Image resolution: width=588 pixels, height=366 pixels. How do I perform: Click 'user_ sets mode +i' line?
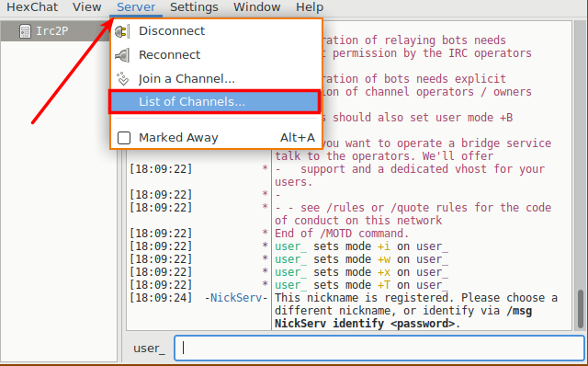[361, 246]
